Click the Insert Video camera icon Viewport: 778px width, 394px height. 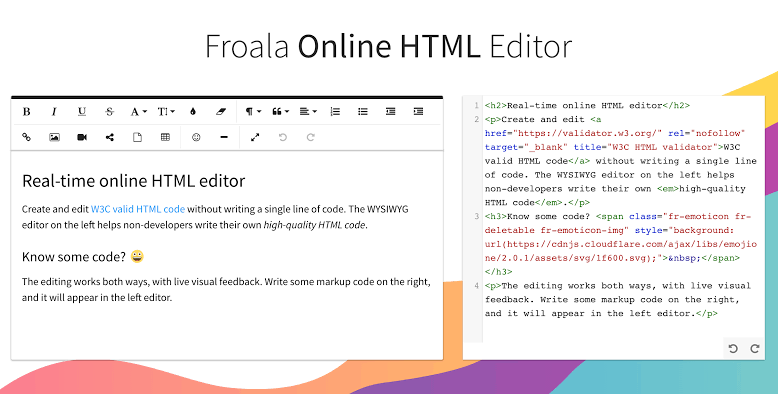(82, 137)
